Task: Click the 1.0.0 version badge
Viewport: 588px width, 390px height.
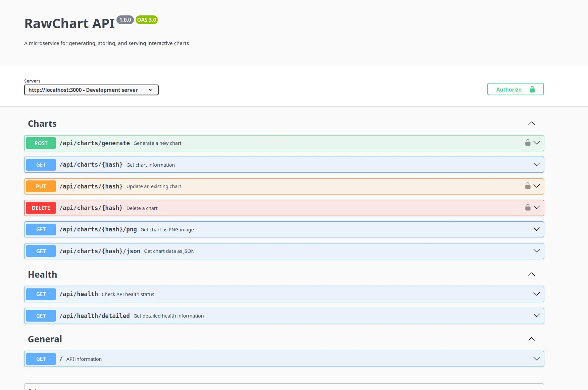Action: tap(125, 20)
